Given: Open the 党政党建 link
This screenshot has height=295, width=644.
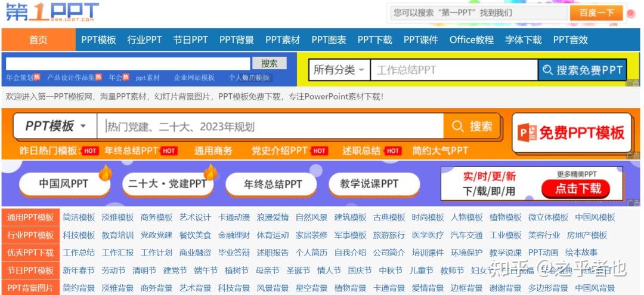Looking at the screenshot, I should point(156,235).
